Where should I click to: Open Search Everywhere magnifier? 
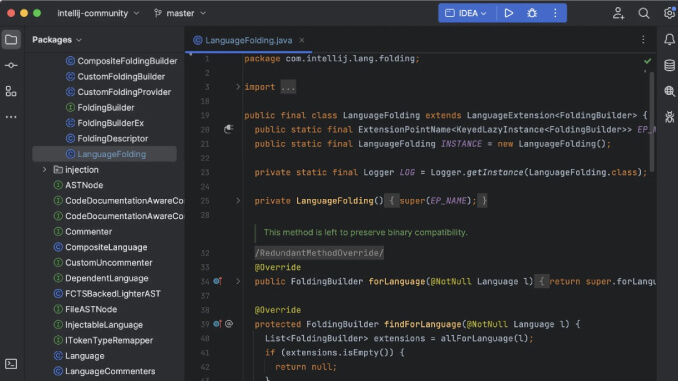pyautogui.click(x=643, y=13)
